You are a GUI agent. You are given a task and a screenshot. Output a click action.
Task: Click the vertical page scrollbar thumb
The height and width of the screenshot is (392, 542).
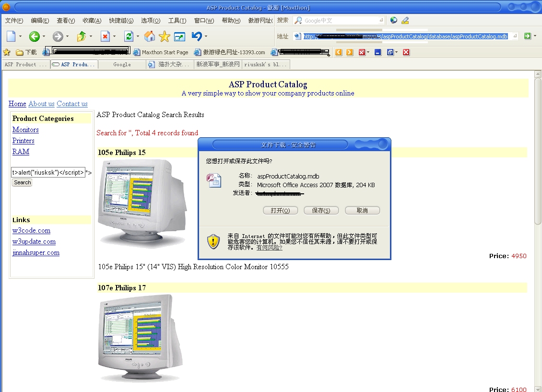[x=538, y=151]
